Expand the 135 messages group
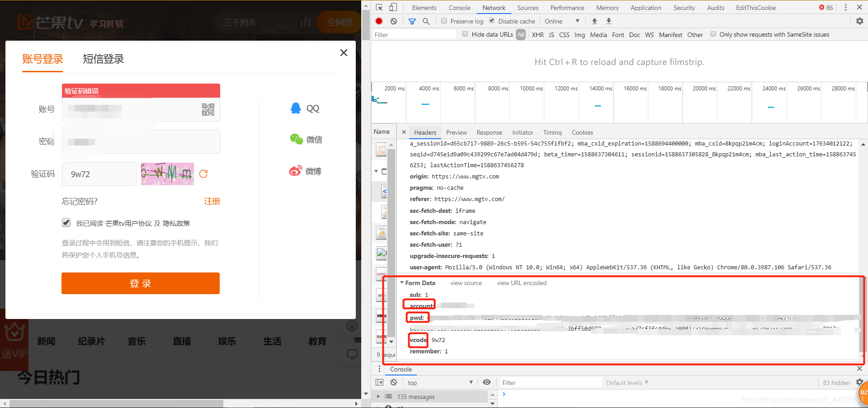 [x=378, y=397]
